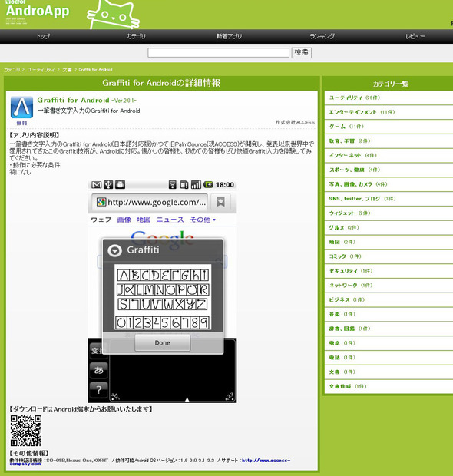The height and width of the screenshot is (476, 453).
Task: Open the SNS、twitter、ブログ category
Action: [389, 199]
